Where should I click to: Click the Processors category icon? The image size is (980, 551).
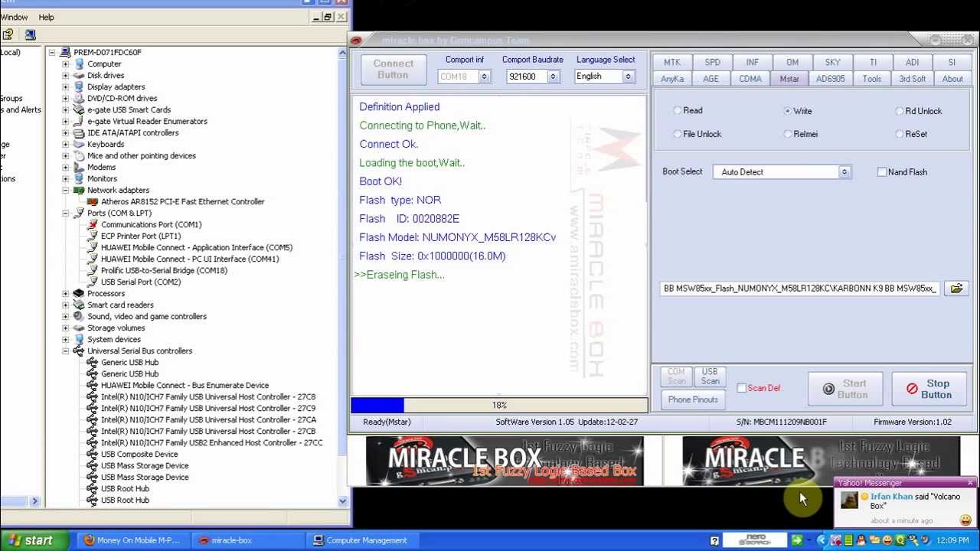click(x=78, y=293)
